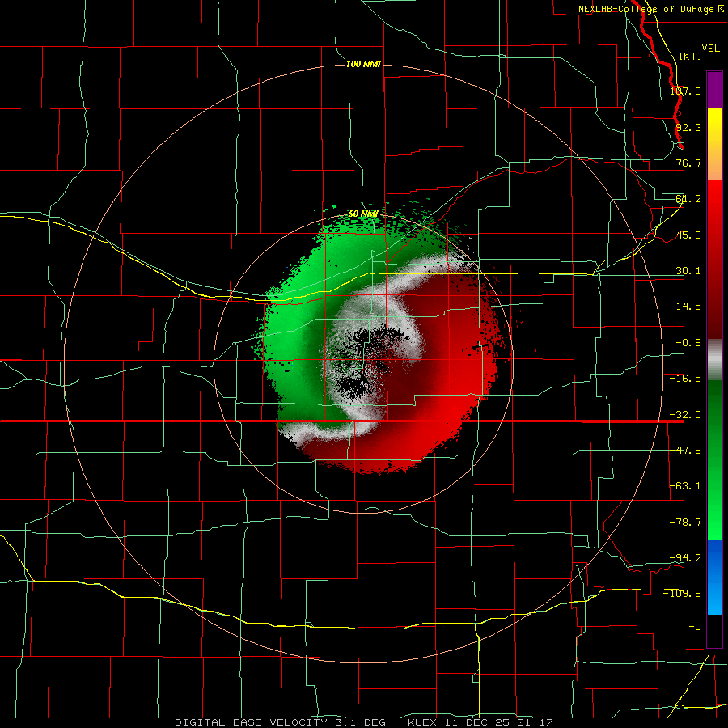Viewport: 728px width, 728px height.
Task: Click the 92.3 velocity scale value
Action: click(688, 127)
